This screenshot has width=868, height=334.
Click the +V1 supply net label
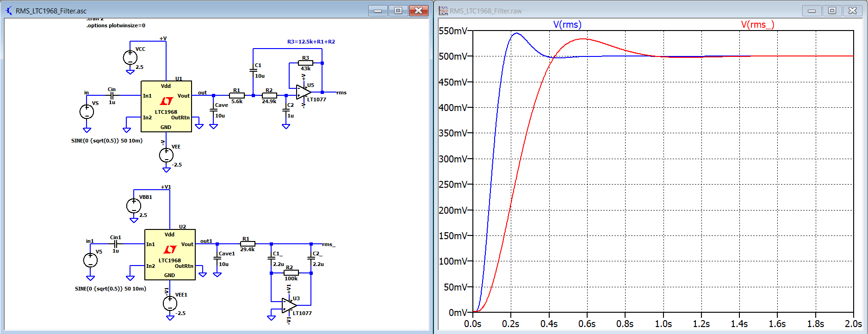pos(166,187)
